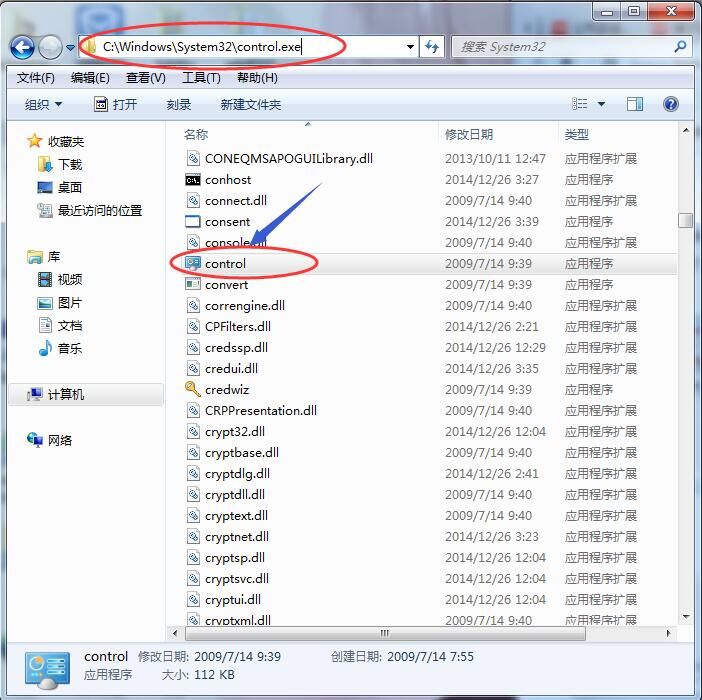702x700 pixels.
Task: Open the Tools (工具) menu
Action: click(x=200, y=77)
